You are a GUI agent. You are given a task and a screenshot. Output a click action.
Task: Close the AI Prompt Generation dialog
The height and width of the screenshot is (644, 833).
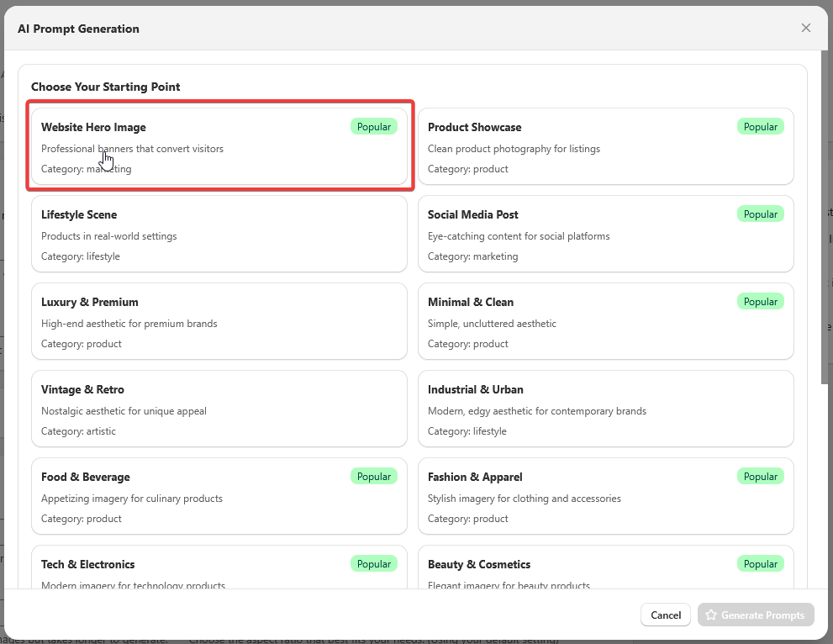(805, 28)
